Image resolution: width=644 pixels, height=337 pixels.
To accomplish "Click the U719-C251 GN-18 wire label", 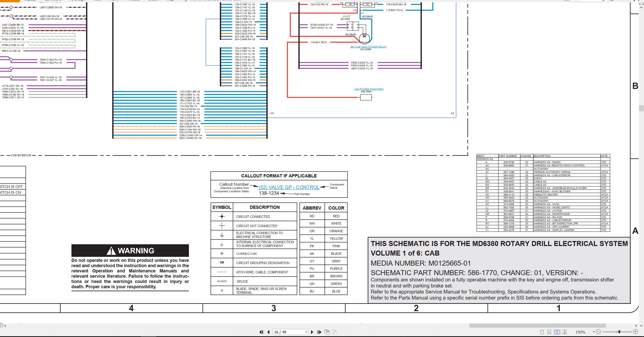I will 13,86.
